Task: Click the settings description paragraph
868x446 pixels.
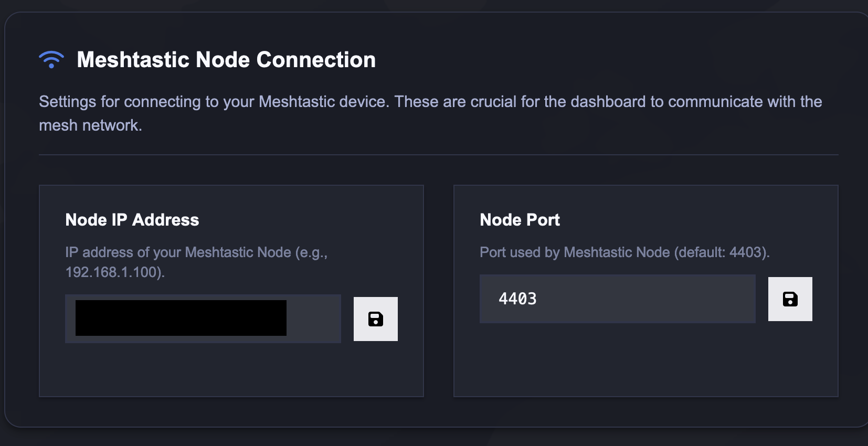Action: pos(430,113)
